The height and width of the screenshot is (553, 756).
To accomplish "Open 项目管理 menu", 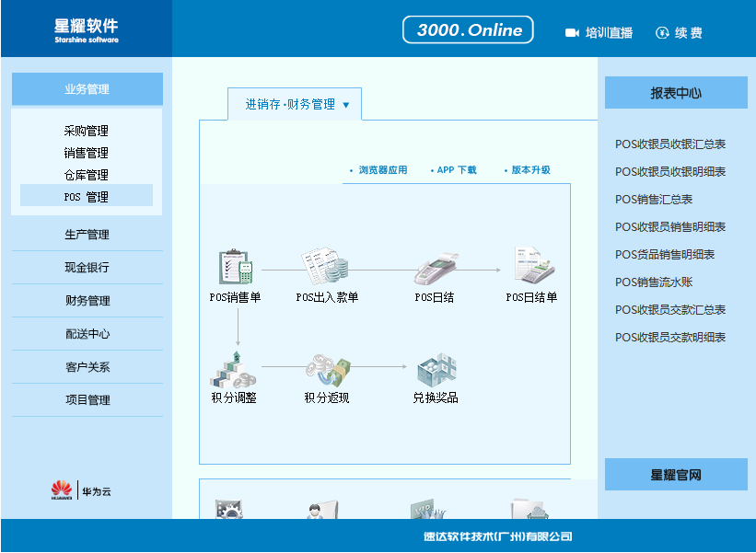I will coord(87,400).
